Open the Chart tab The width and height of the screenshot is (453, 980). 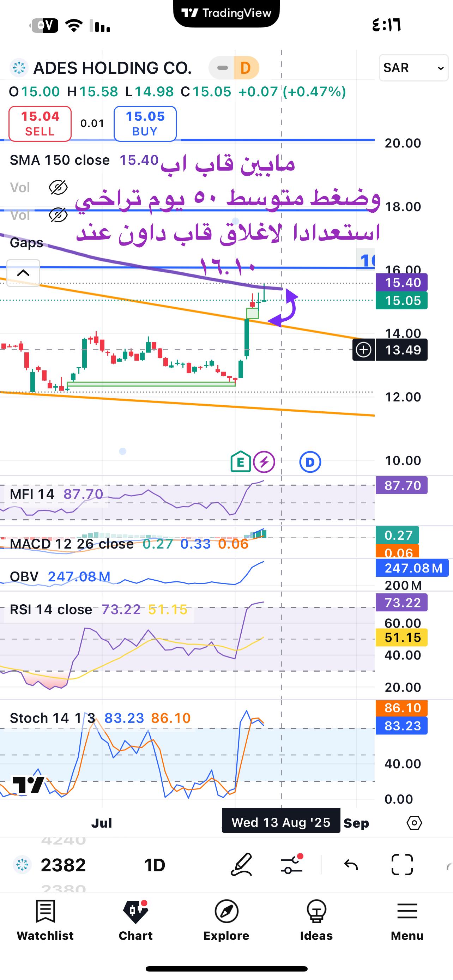136,921
